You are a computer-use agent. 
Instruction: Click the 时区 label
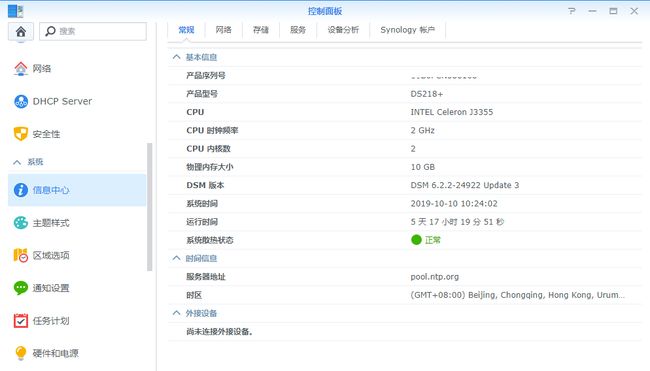194,295
